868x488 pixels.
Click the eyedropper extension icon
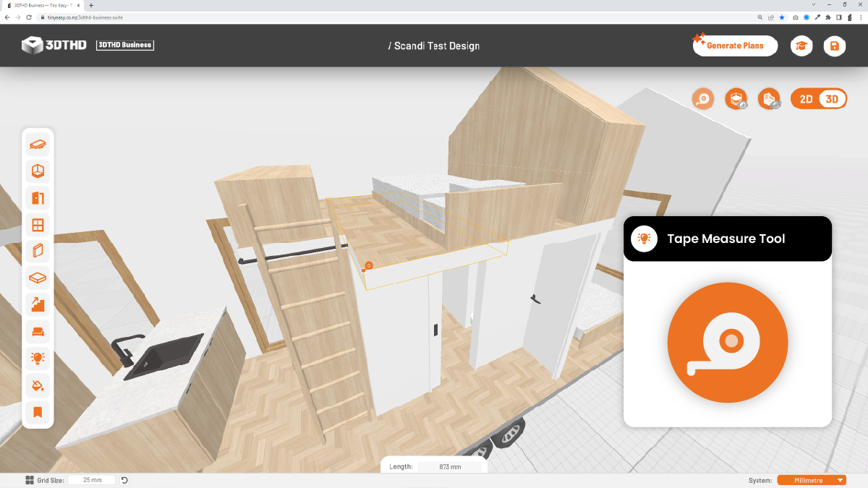(x=817, y=17)
